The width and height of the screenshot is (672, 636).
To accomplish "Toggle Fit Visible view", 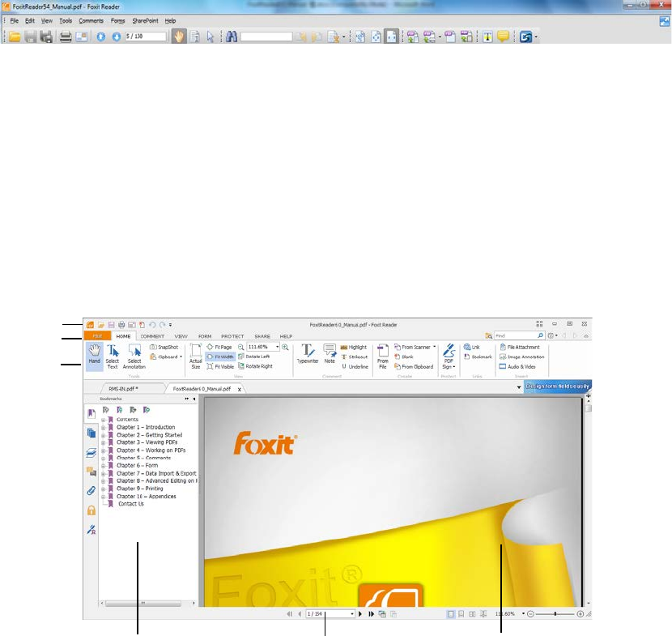I will tap(220, 366).
